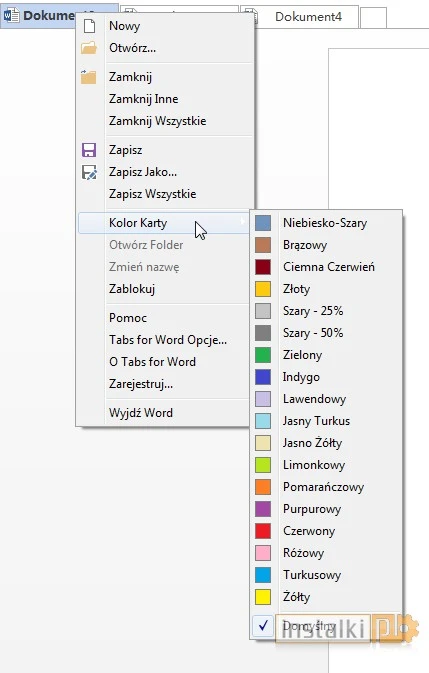Pick the Lawendowy color swatch

tap(263, 399)
